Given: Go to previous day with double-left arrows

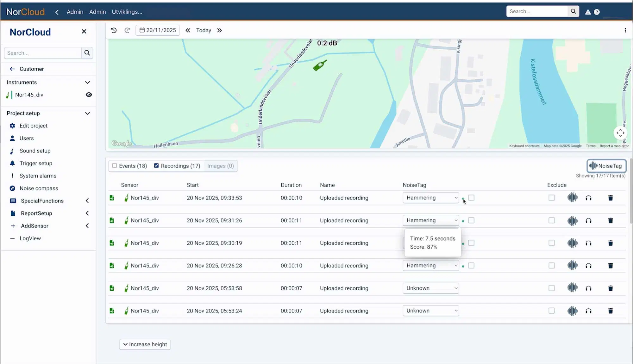Looking at the screenshot, I should coord(188,30).
